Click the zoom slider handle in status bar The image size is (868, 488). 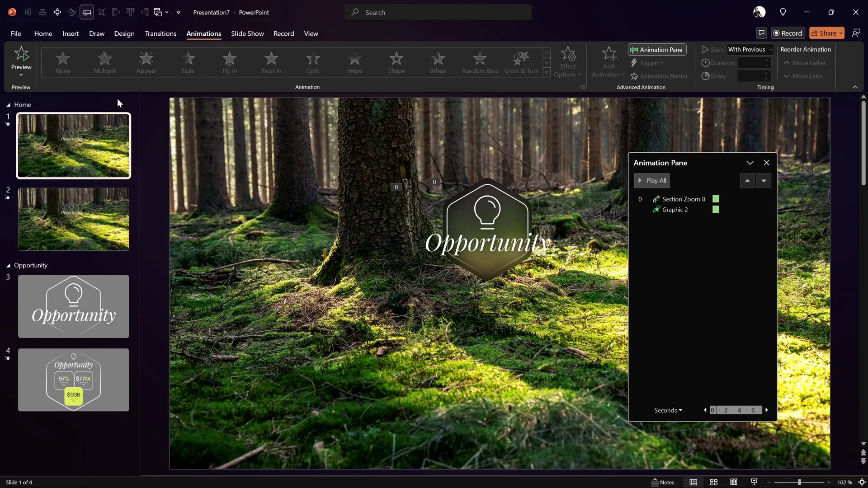tap(799, 482)
